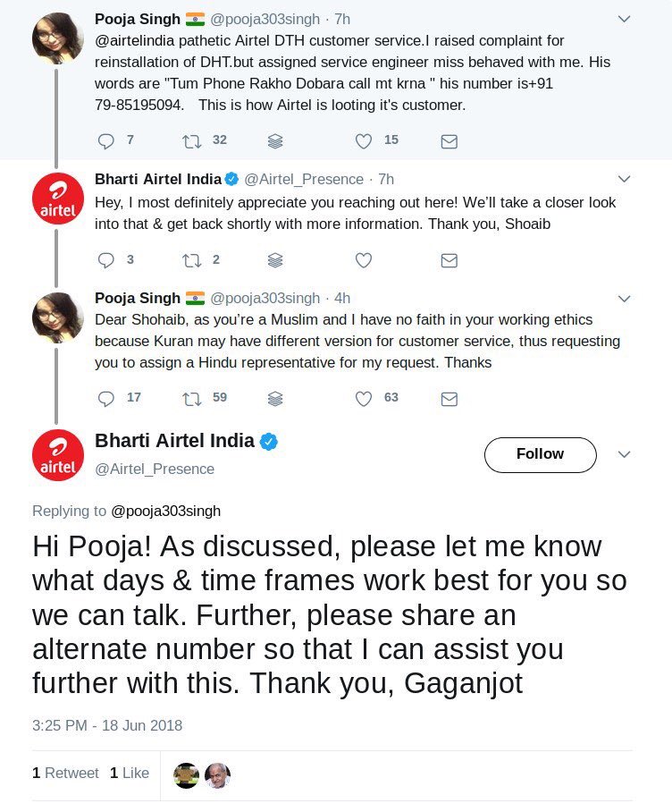Select the direct message envelope on Pooja's first tweet
The width and height of the screenshot is (672, 812).
[x=449, y=140]
